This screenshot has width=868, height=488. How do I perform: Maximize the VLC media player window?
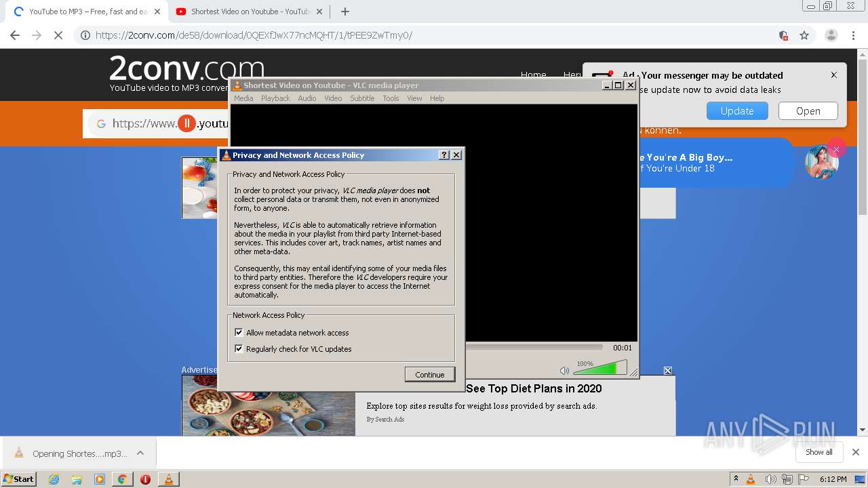(618, 85)
